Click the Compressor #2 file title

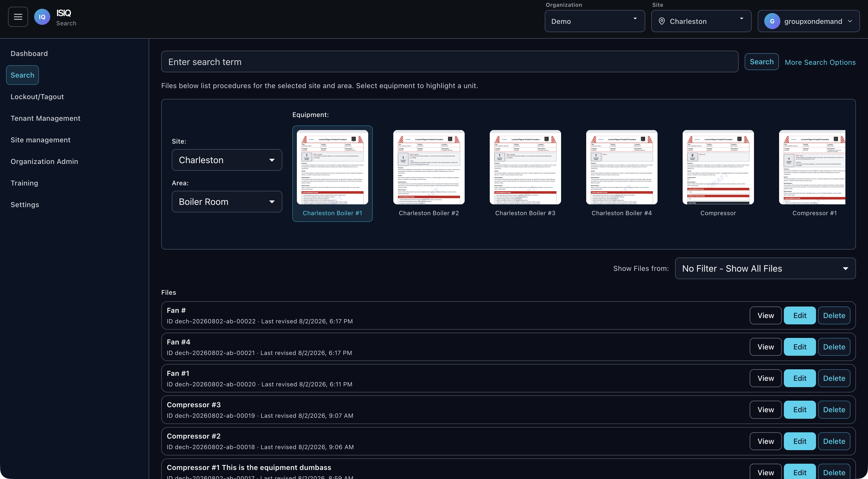(194, 436)
